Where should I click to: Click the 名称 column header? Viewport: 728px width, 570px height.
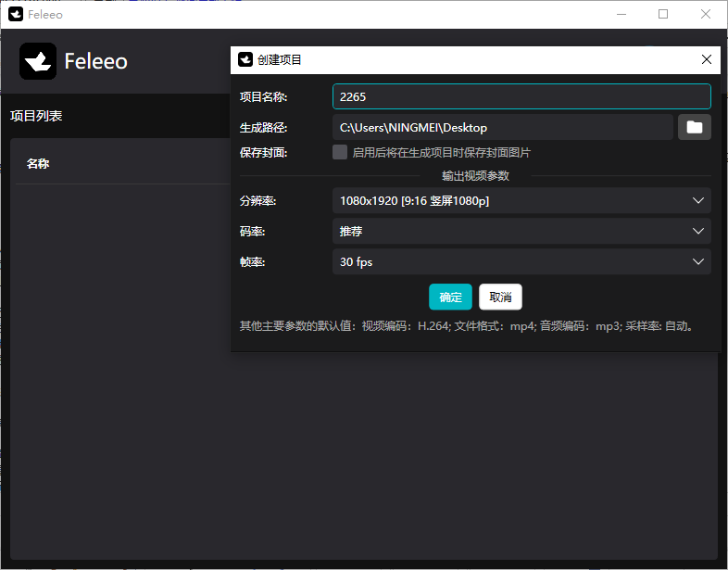(38, 164)
